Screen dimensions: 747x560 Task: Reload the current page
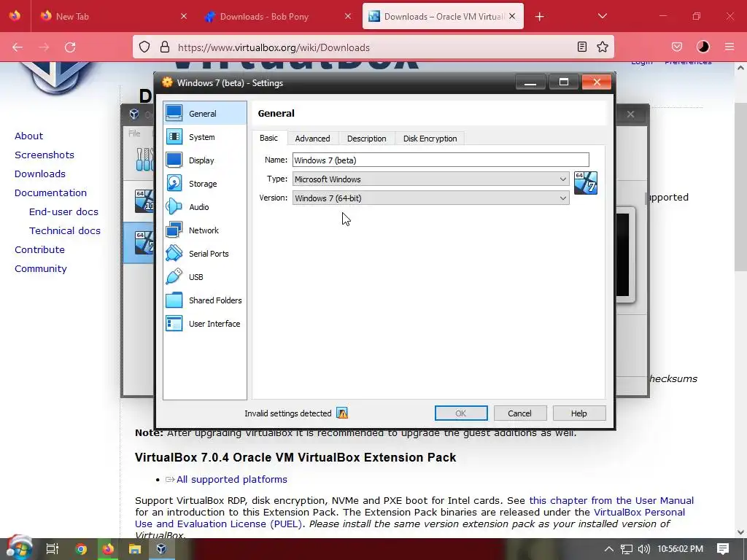pyautogui.click(x=70, y=47)
